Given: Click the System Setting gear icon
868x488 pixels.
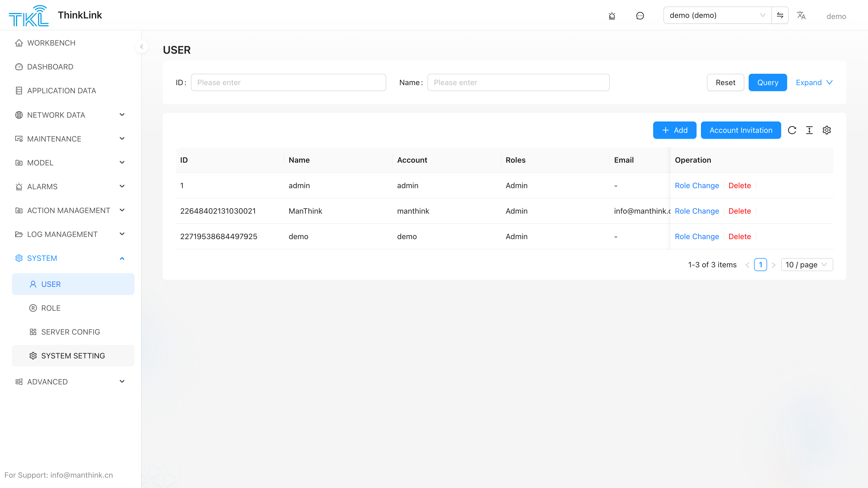Looking at the screenshot, I should click(x=33, y=356).
